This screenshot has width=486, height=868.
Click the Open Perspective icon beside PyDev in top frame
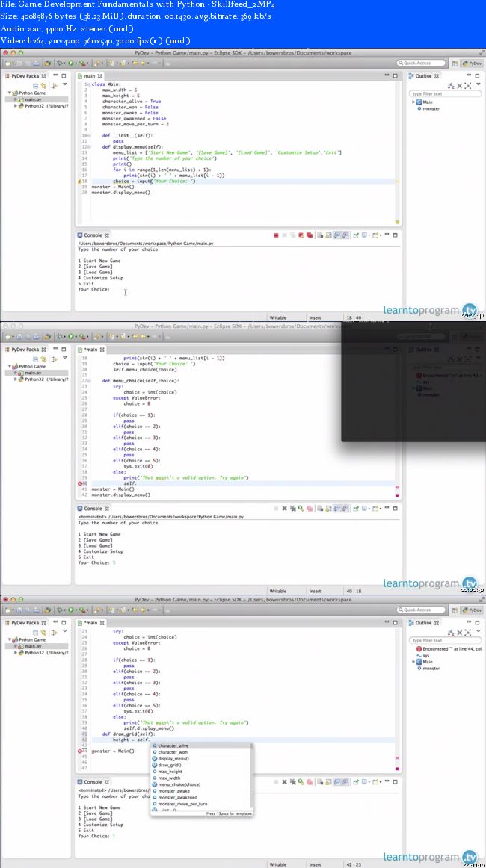(x=455, y=63)
